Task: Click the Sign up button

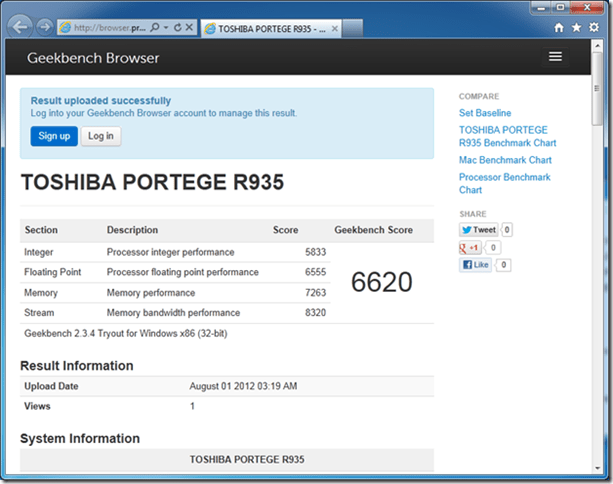Action: tap(54, 136)
